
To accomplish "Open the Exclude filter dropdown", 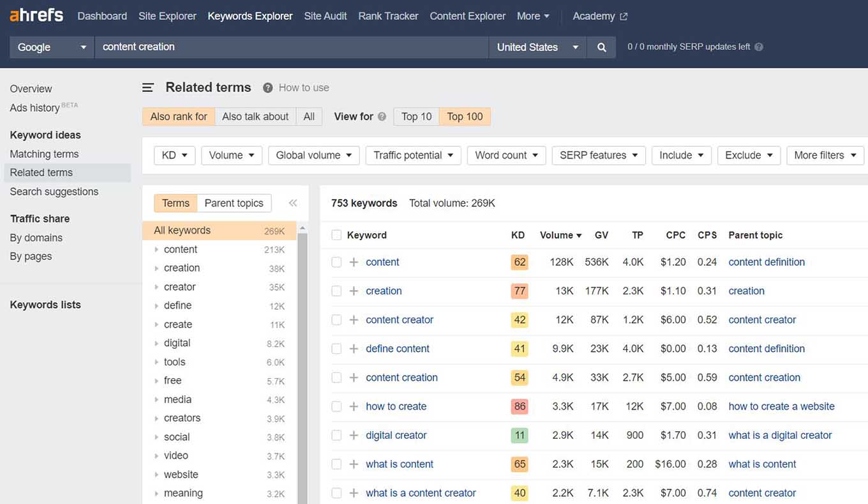I will click(x=749, y=155).
